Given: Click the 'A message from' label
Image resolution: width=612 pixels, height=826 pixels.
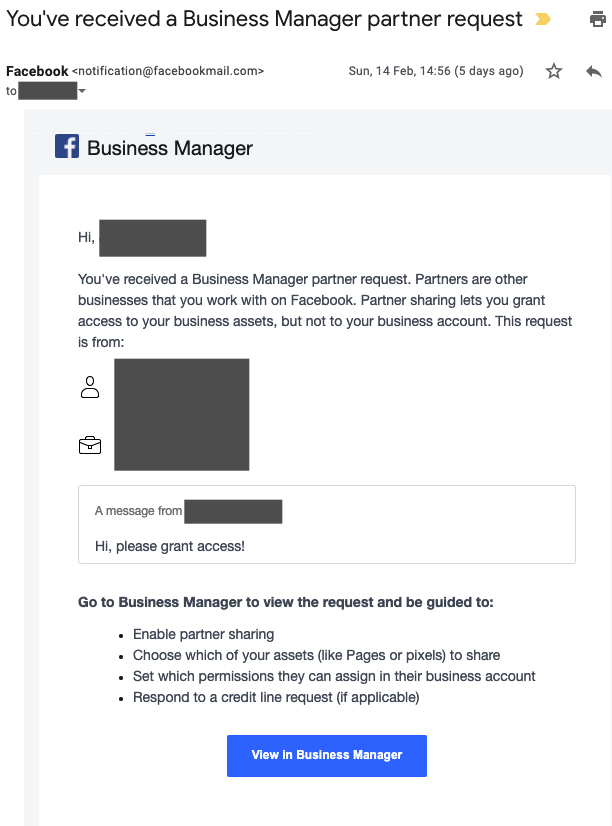Looking at the screenshot, I should click(x=139, y=511).
